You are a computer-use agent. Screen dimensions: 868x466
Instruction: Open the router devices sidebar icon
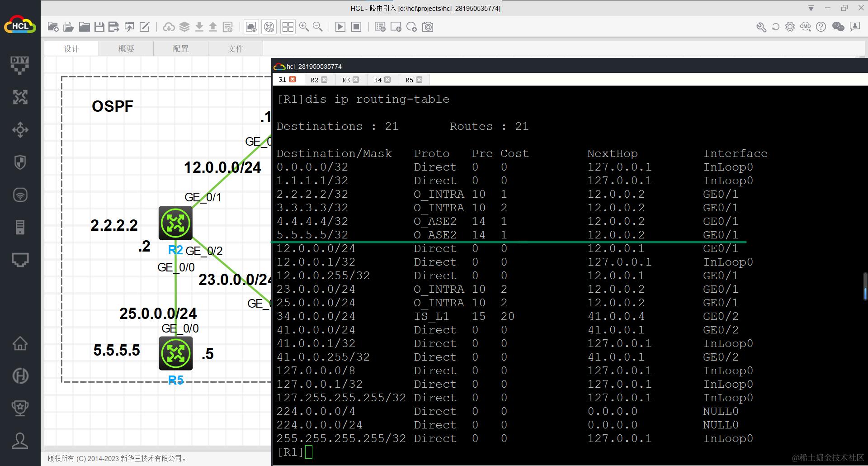click(x=20, y=97)
